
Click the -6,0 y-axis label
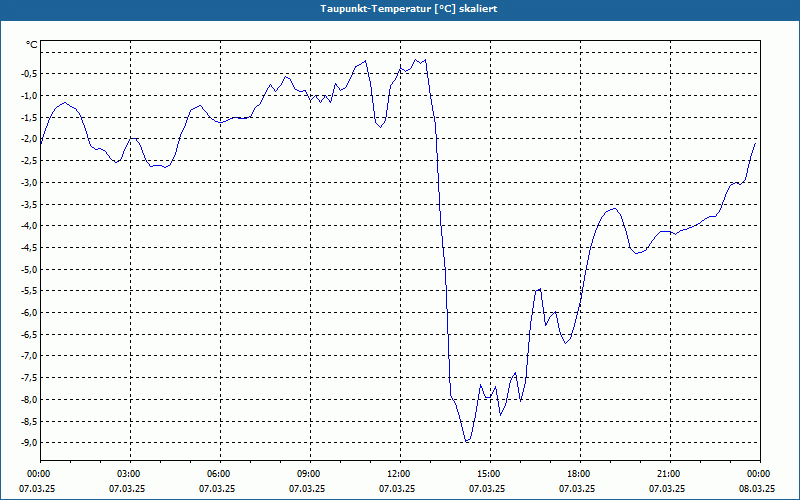point(29,312)
